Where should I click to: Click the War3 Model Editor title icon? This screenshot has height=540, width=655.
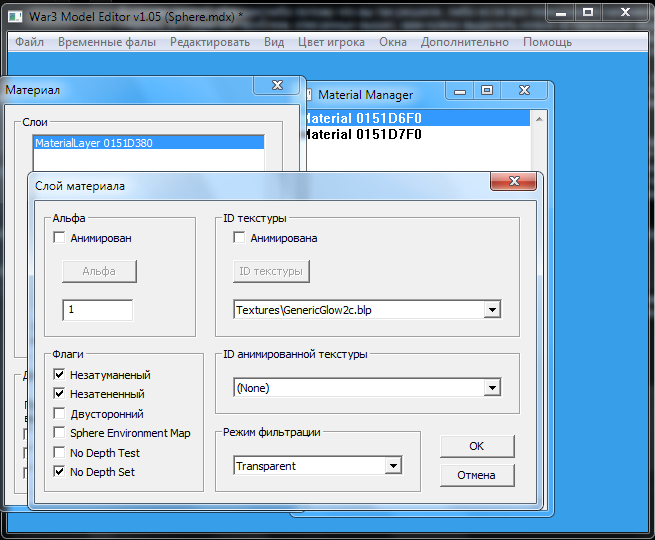(15, 17)
